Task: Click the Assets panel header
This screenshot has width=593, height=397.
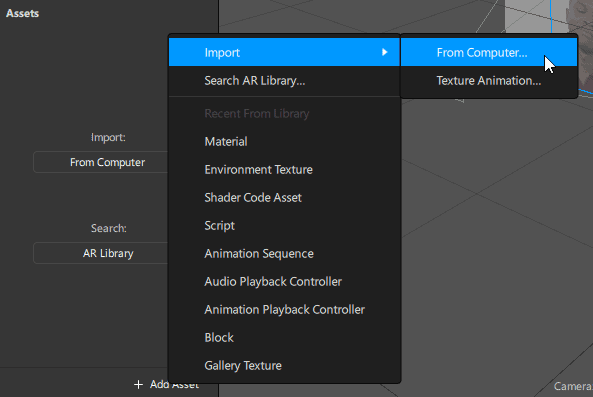Action: tap(22, 13)
